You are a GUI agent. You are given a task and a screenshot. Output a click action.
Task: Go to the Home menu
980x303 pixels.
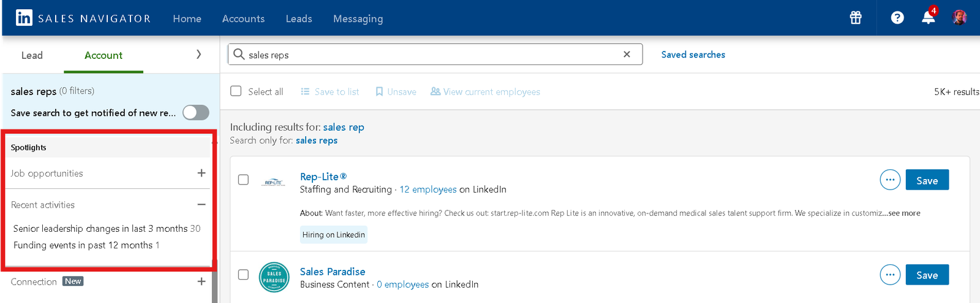[187, 18]
